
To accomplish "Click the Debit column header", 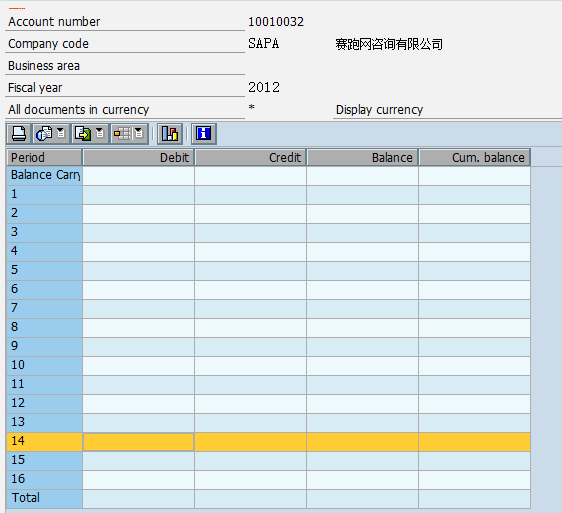I will tap(138, 158).
